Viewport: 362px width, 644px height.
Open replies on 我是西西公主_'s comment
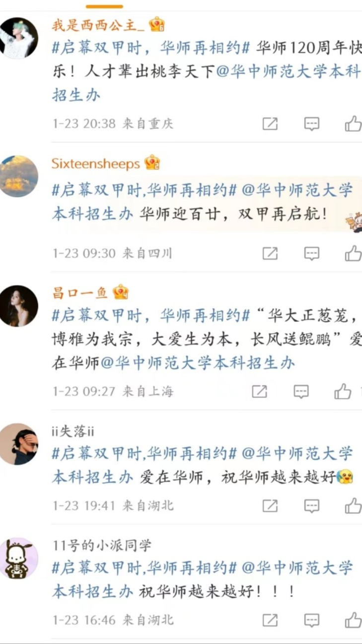pos(312,124)
